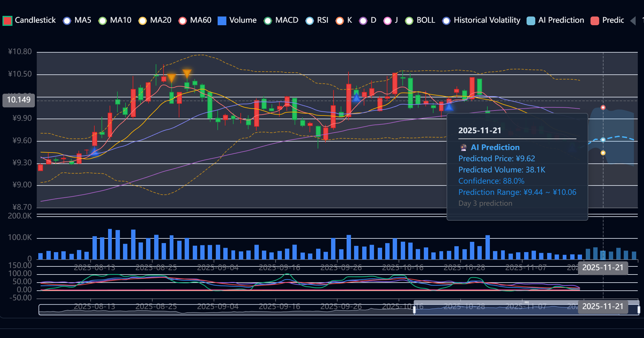Screen dimensions: 644x338
Task: Toggle the Candlestick legend icon
Action: tap(7, 21)
